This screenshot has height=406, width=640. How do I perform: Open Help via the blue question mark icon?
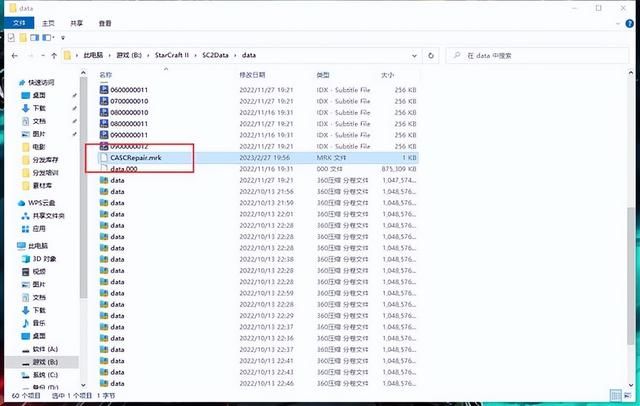pos(629,24)
